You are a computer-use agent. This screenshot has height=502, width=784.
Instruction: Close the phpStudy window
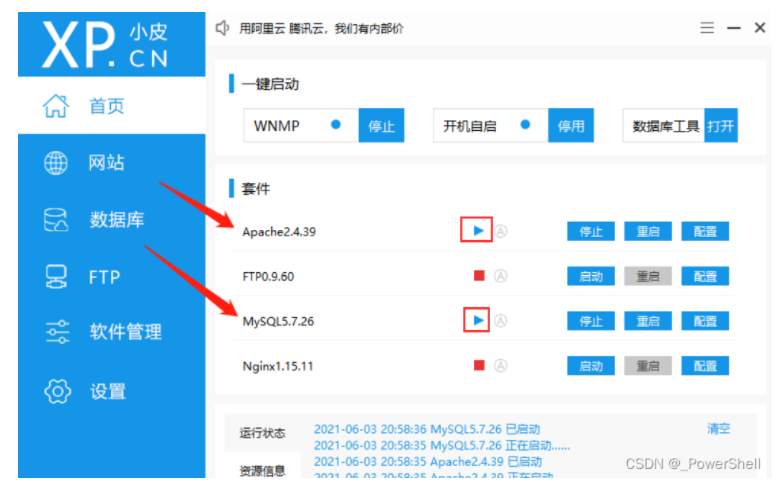point(760,28)
